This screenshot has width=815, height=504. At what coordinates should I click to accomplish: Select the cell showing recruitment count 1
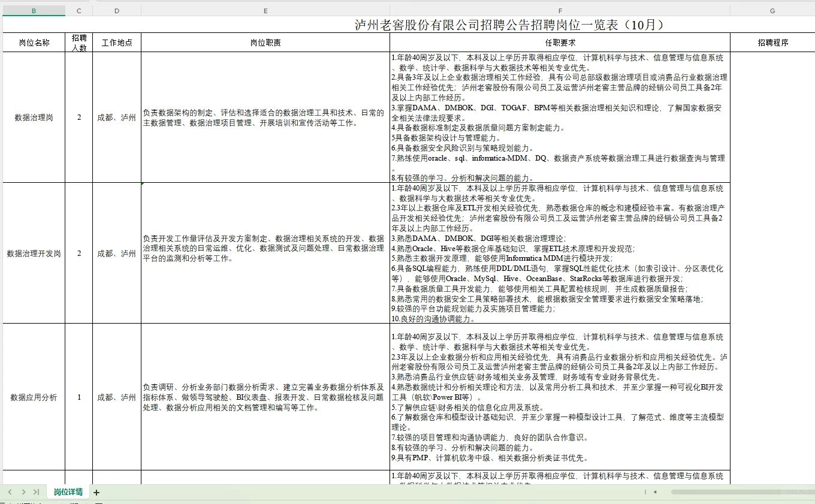79,397
